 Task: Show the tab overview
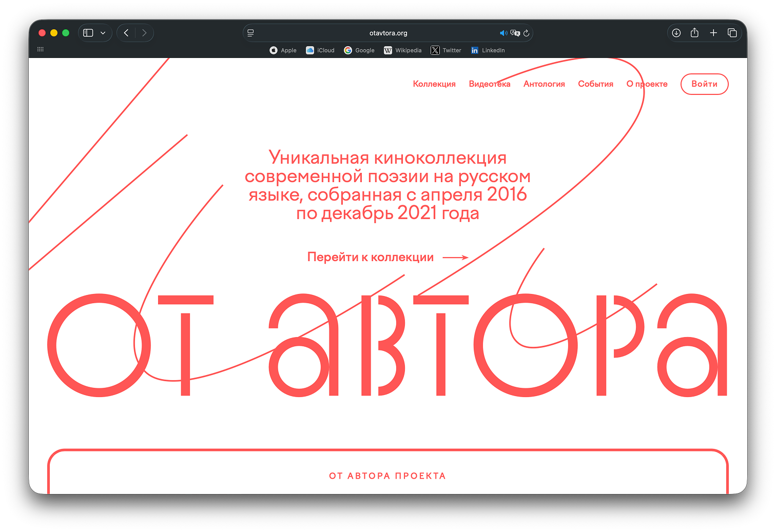[x=732, y=33]
